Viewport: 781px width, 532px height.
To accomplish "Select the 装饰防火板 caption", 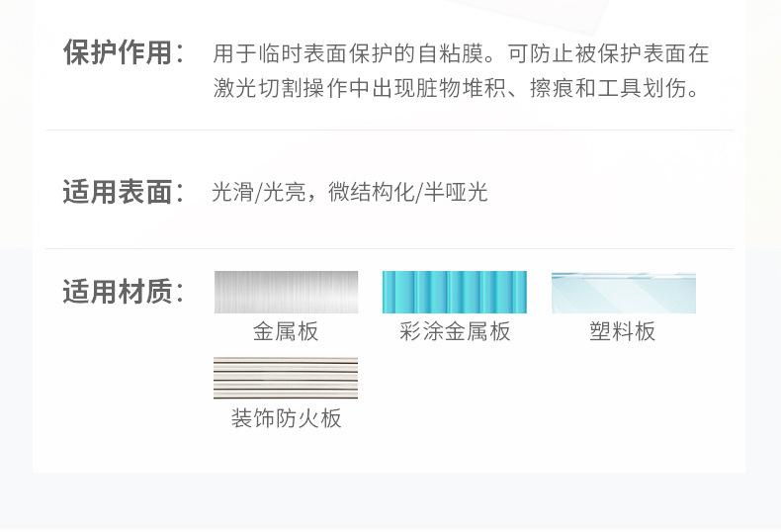I will 286,418.
